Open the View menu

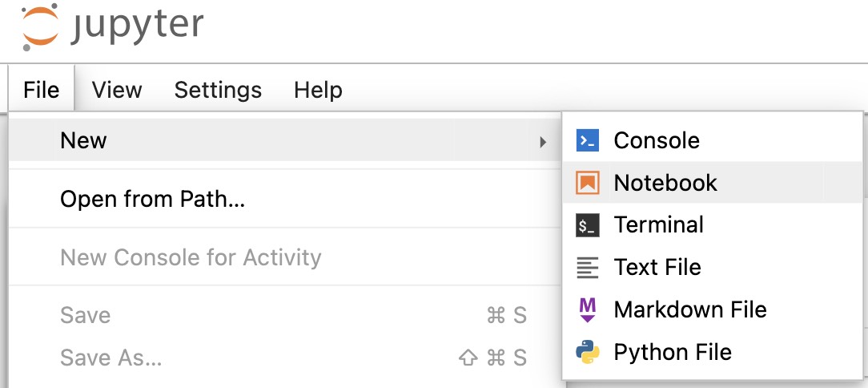[117, 89]
